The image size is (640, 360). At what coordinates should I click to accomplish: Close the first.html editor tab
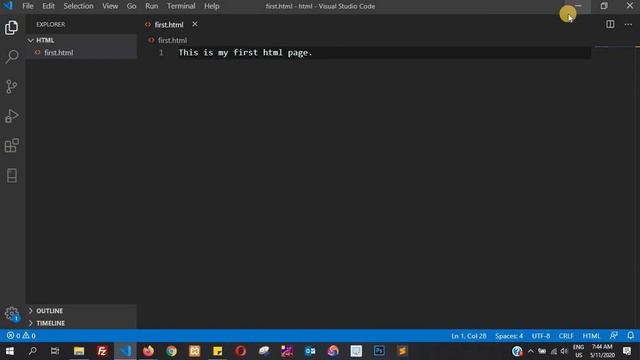195,24
